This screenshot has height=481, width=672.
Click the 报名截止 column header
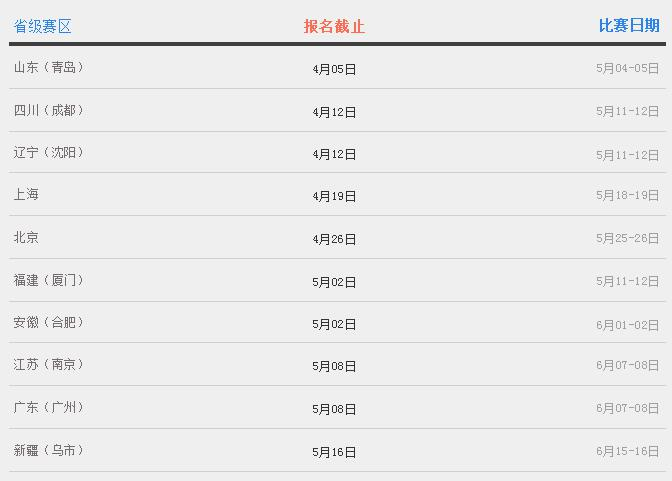[x=334, y=27]
